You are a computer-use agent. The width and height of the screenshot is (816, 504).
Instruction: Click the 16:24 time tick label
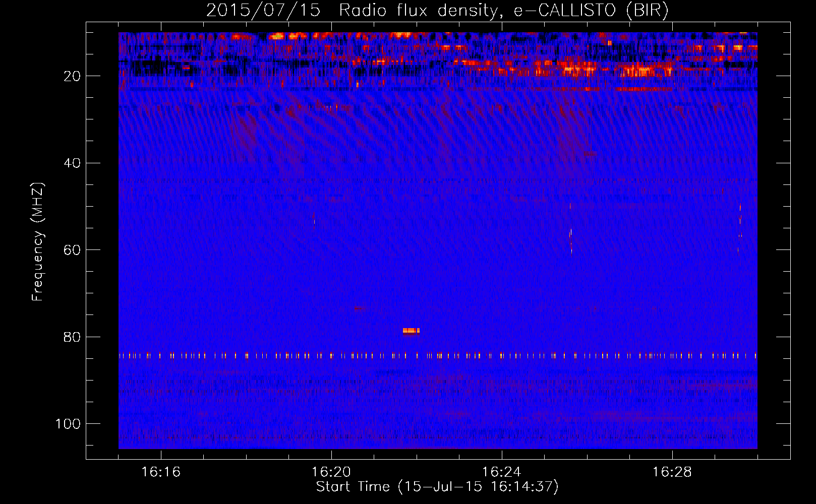tap(502, 472)
